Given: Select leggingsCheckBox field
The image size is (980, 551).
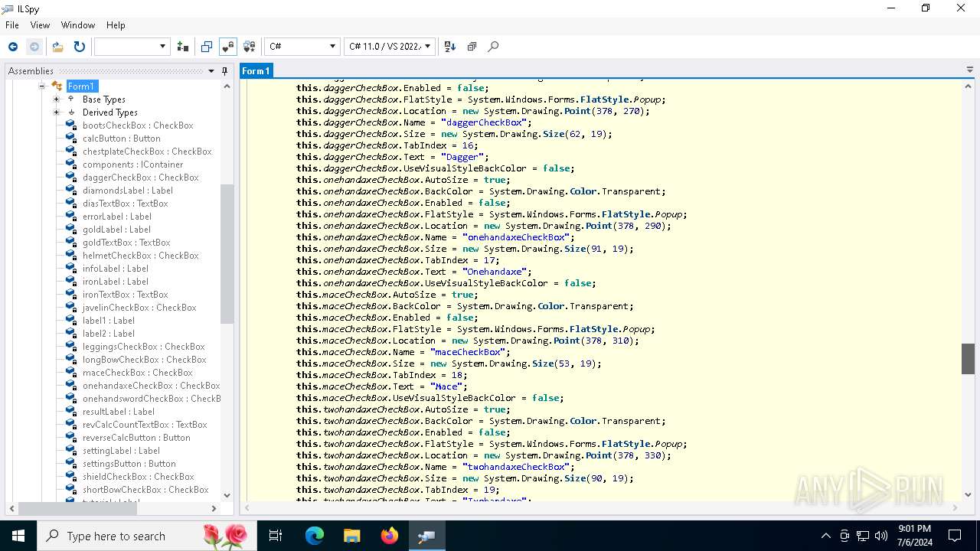Looking at the screenshot, I should (144, 347).
